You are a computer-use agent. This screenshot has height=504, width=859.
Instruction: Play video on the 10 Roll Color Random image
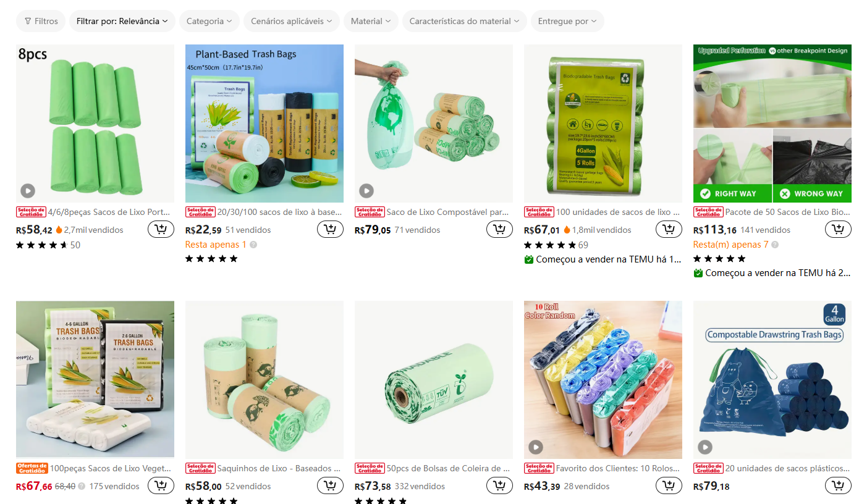(536, 447)
